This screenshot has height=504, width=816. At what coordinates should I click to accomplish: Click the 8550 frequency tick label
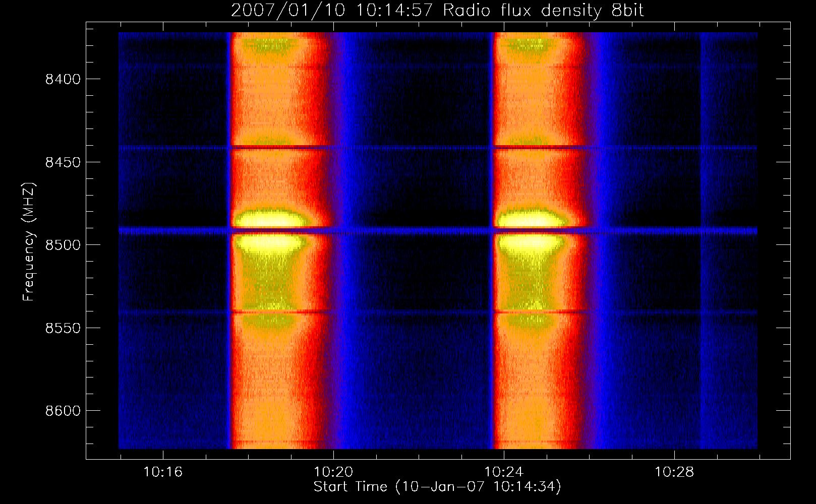[63, 328]
